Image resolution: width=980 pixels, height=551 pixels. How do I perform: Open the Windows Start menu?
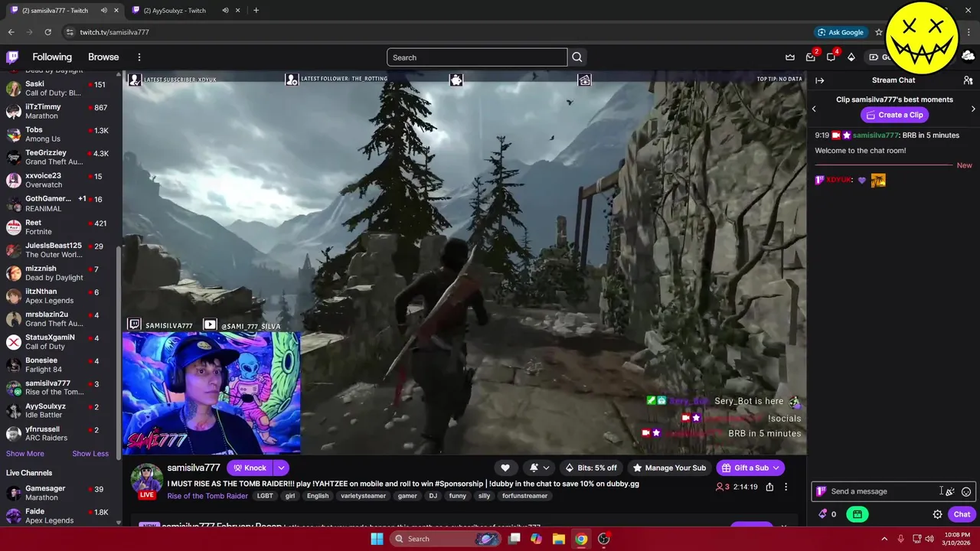pyautogui.click(x=377, y=539)
